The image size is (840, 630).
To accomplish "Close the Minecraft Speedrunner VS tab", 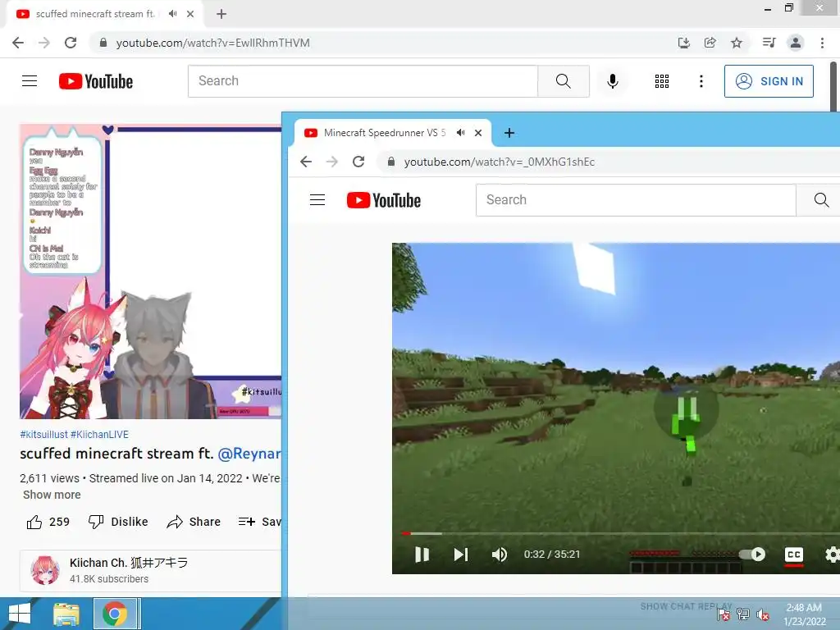I will coord(478,133).
